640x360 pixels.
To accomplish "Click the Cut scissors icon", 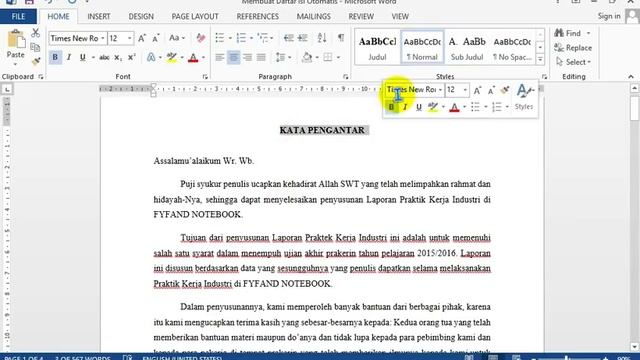I will click(36, 33).
